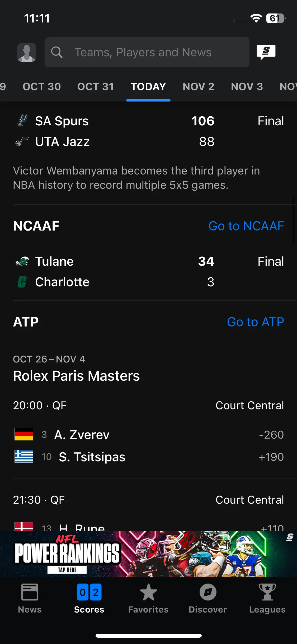Click the SA Spurs team logo

22,121
